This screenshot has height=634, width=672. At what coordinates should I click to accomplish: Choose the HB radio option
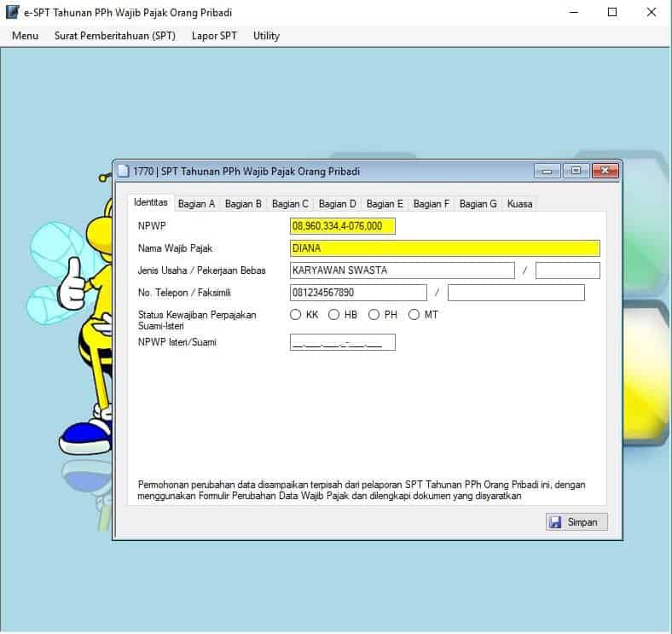click(334, 315)
